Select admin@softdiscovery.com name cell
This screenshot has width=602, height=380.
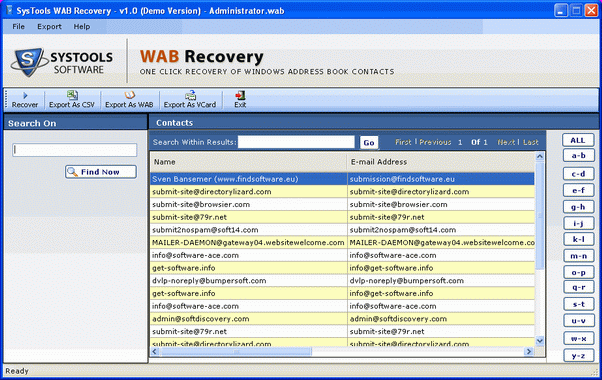[x=249, y=318]
